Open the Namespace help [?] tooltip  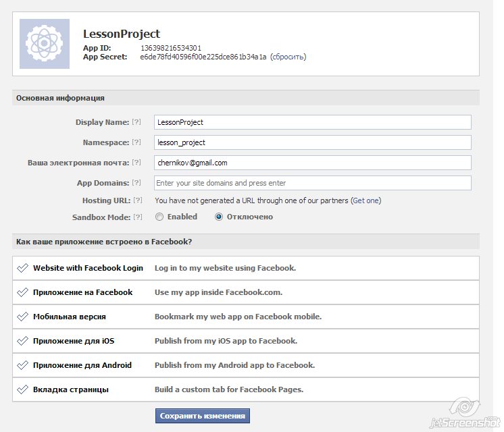[136, 142]
